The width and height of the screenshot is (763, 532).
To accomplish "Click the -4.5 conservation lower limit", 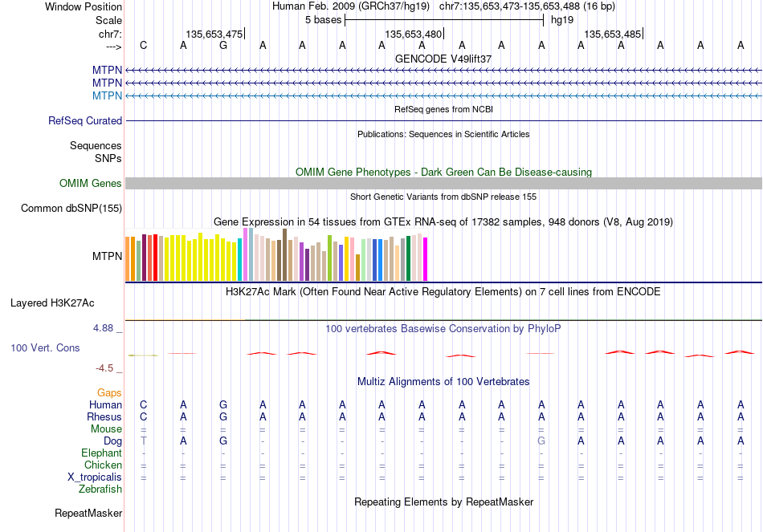I will click(x=104, y=368).
